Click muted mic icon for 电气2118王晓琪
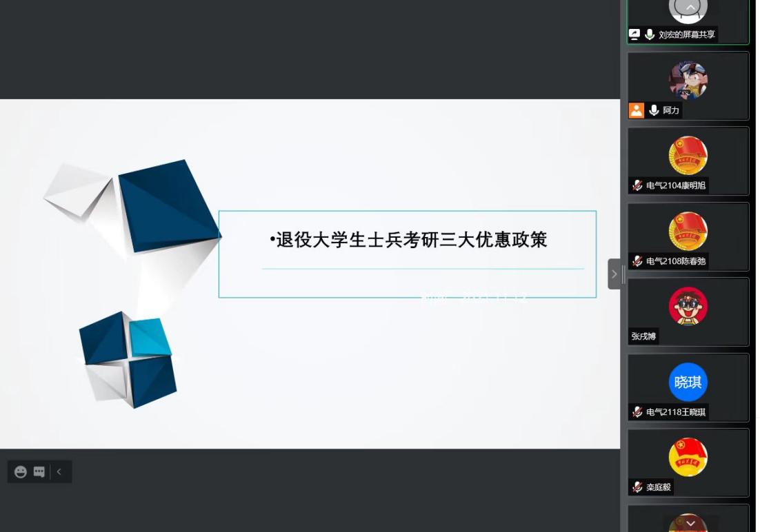760x532 pixels. [637, 412]
